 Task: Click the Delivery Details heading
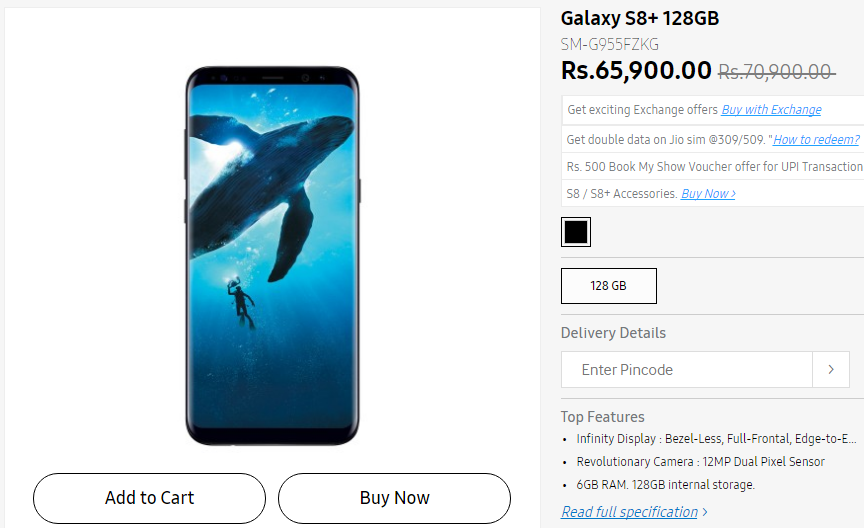click(x=613, y=333)
